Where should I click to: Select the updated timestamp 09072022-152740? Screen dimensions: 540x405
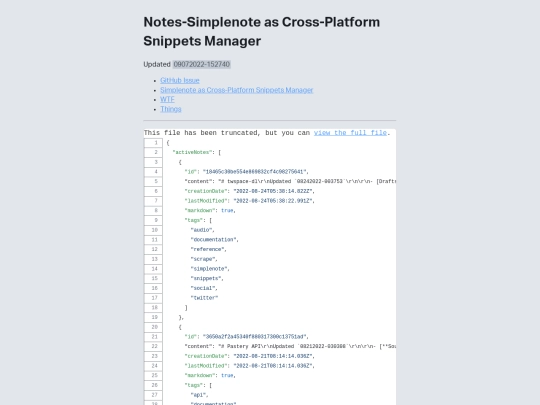[x=201, y=64]
